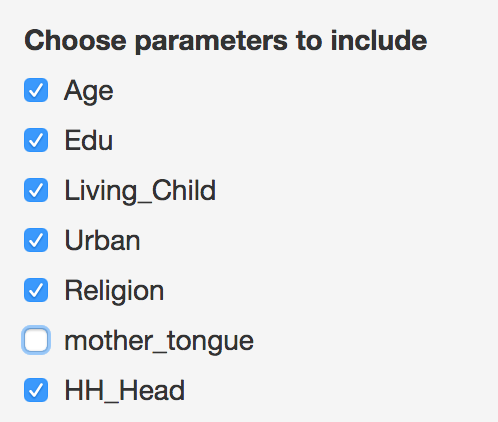
Task: Enable the mother_tongue checkbox
Action: click(36, 340)
